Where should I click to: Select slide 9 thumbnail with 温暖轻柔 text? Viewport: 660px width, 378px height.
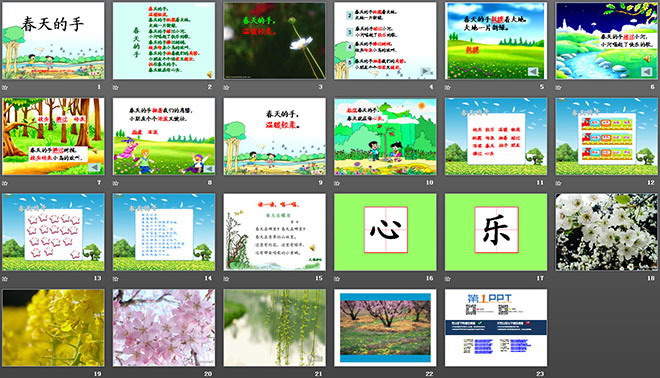point(274,136)
